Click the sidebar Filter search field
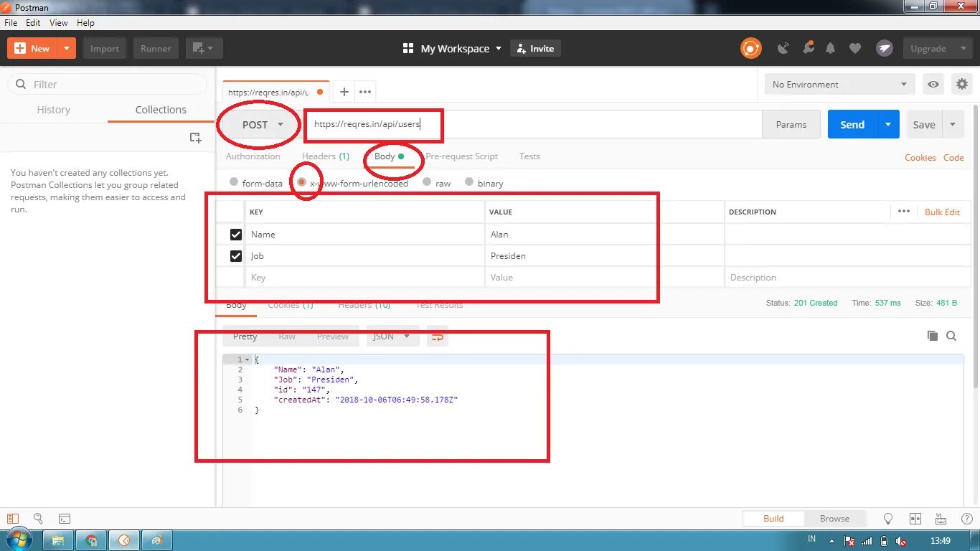 (108, 85)
